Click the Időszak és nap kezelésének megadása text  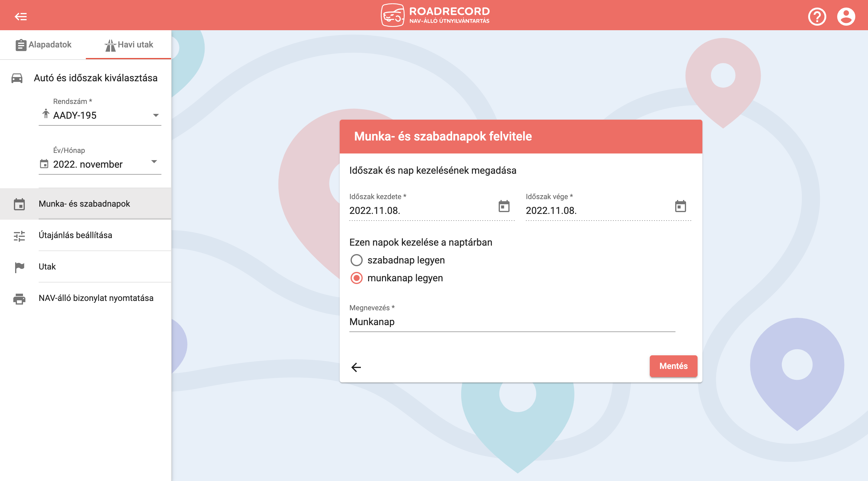coord(433,170)
